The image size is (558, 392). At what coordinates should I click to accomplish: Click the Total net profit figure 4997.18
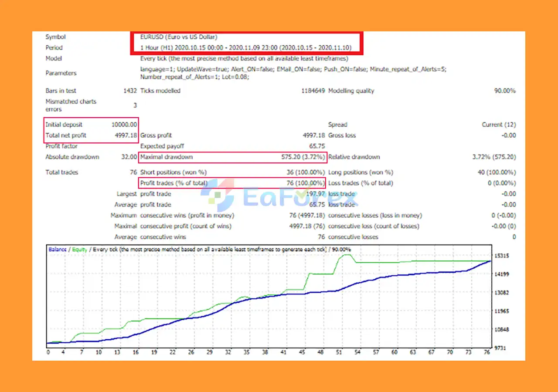coord(126,135)
